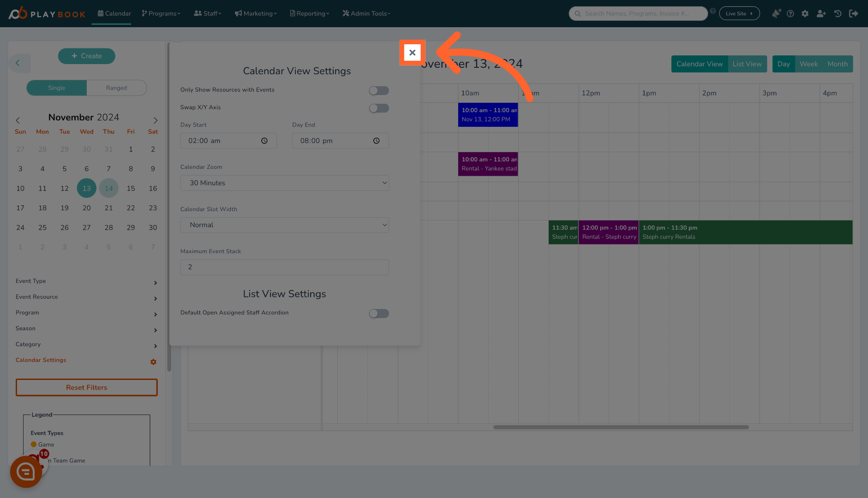Open the history clock icon
Image resolution: width=868 pixels, height=498 pixels.
pos(838,14)
